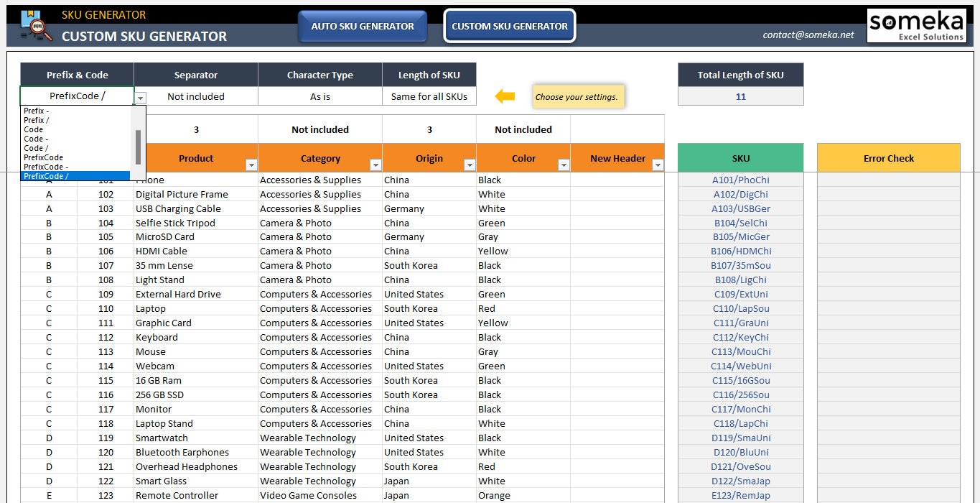This screenshot has width=980, height=503.
Task: Switch to the Auto SKU Generator tab
Action: (x=363, y=26)
